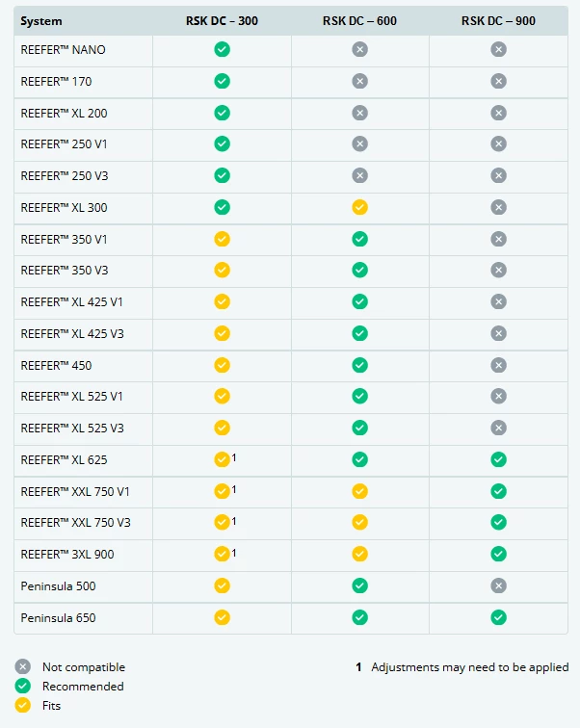Click the gray Not compatible legend icon
Screen dimensions: 580x728
(22, 666)
